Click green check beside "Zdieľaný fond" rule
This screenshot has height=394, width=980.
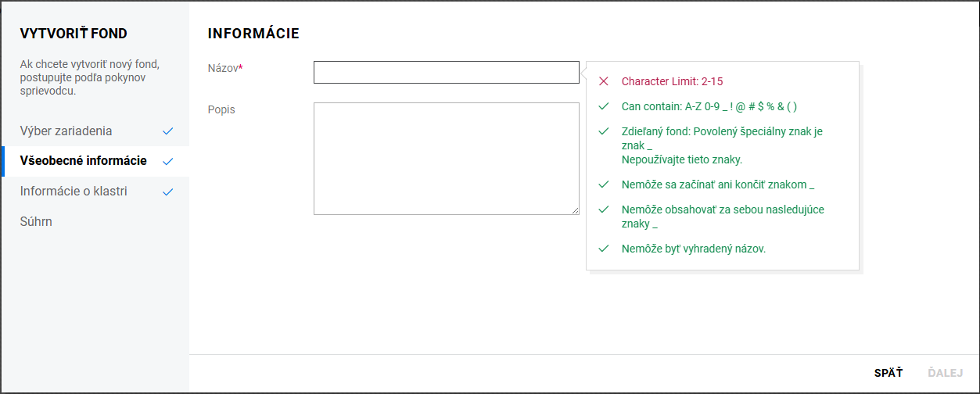603,132
